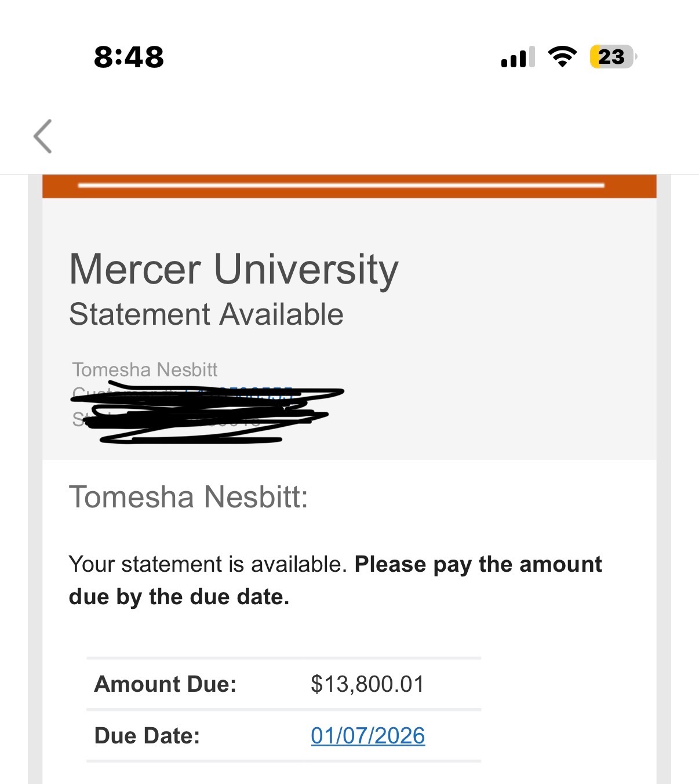The width and height of the screenshot is (699, 784).
Task: Tap the Wi-Fi status icon
Action: tap(562, 56)
